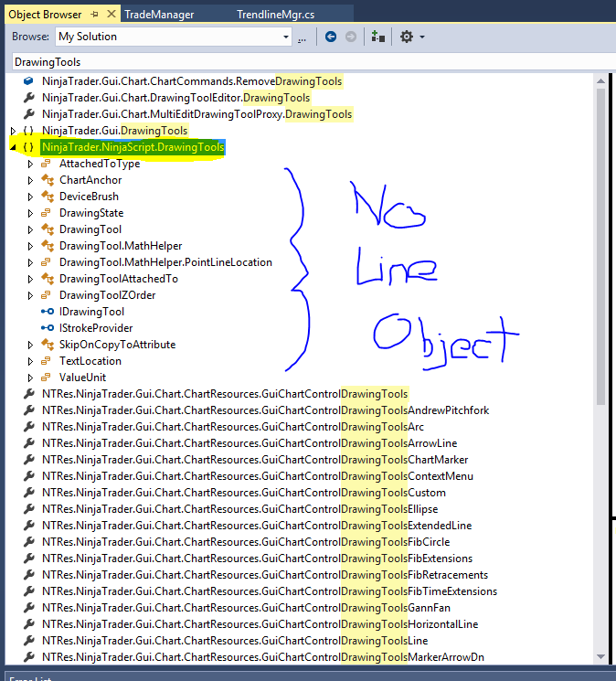Image resolution: width=616 pixels, height=681 pixels.
Task: Select GuiChartControlDrawingToolsContextMenu resource
Action: [x=258, y=476]
